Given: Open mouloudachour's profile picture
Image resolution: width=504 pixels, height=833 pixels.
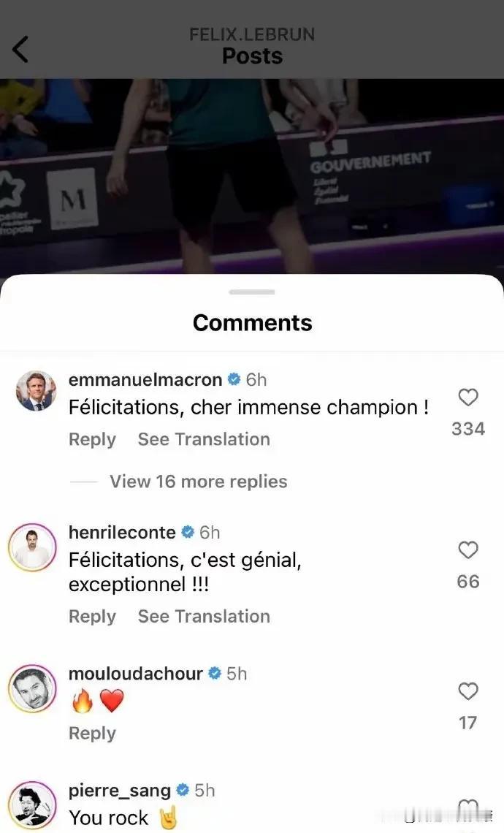Looking at the screenshot, I should pyautogui.click(x=32, y=688).
